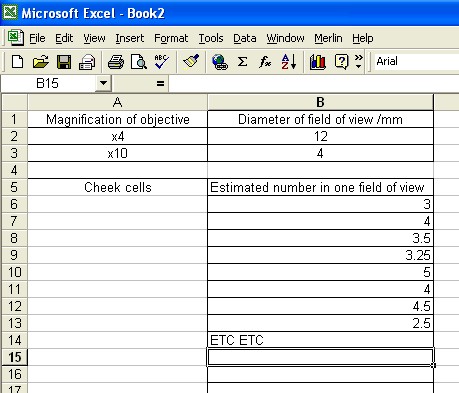The width and height of the screenshot is (459, 393).
Task: Open the Data menu
Action: (245, 38)
